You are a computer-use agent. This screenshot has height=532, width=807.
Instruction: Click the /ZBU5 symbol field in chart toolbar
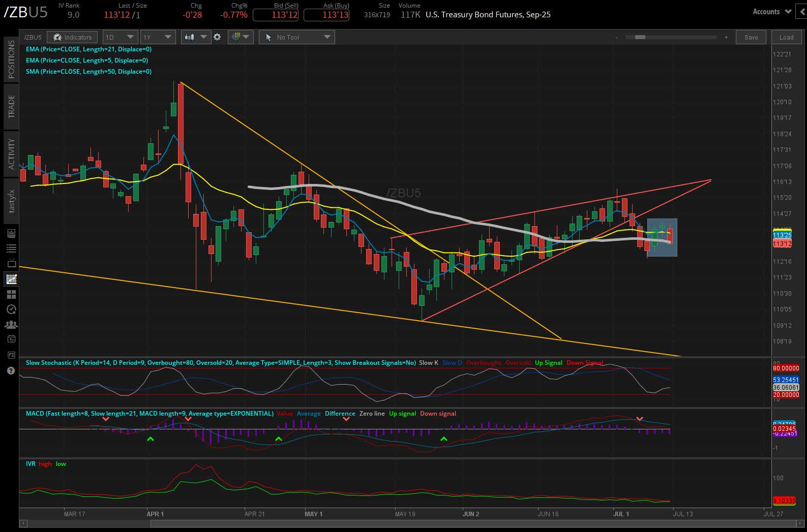33,37
